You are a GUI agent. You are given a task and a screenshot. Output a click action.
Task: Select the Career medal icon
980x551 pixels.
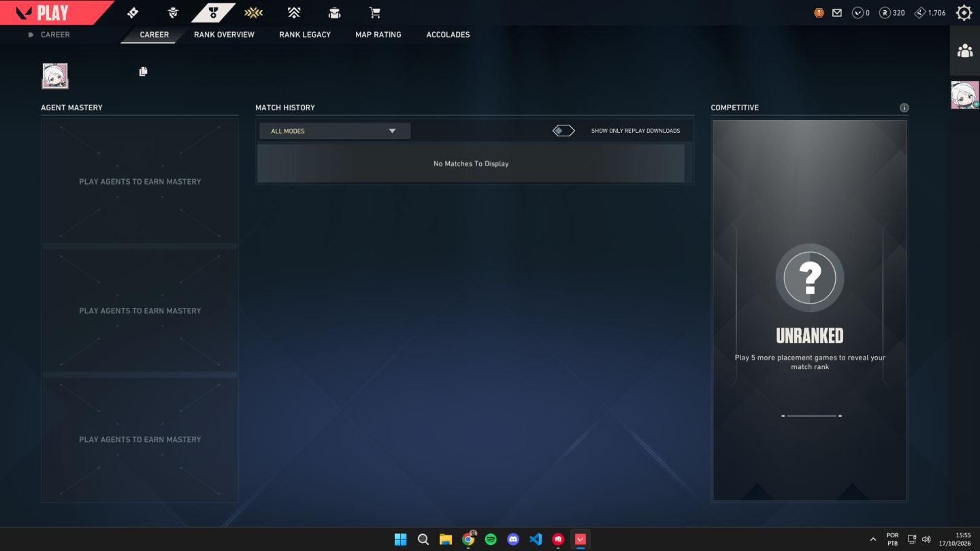[x=214, y=12]
